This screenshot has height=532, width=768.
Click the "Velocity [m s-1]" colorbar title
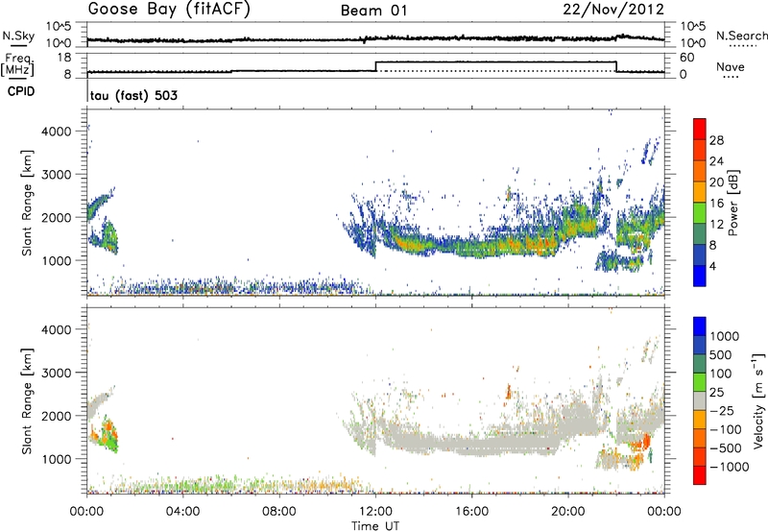pos(758,400)
